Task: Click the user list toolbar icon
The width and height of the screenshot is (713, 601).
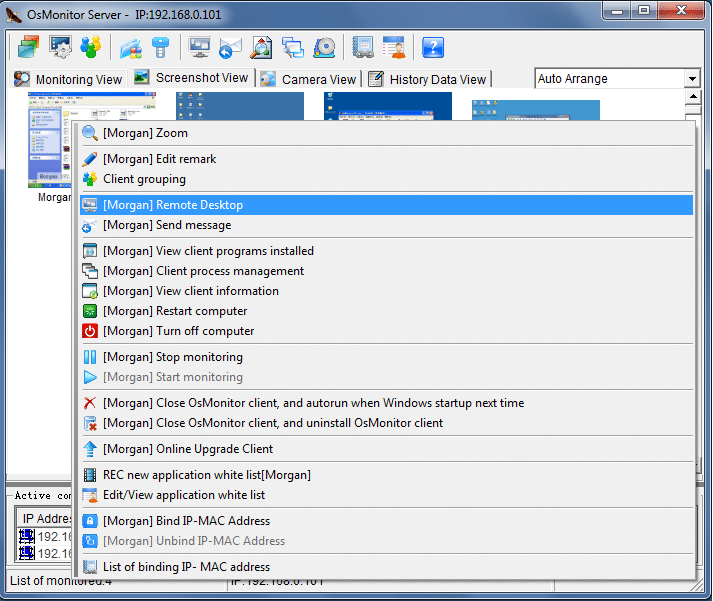Action: pyautogui.click(x=394, y=47)
